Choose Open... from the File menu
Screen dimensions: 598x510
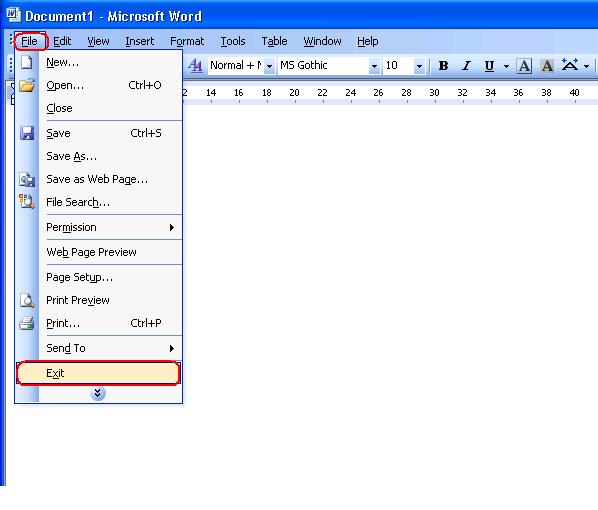tap(99, 85)
